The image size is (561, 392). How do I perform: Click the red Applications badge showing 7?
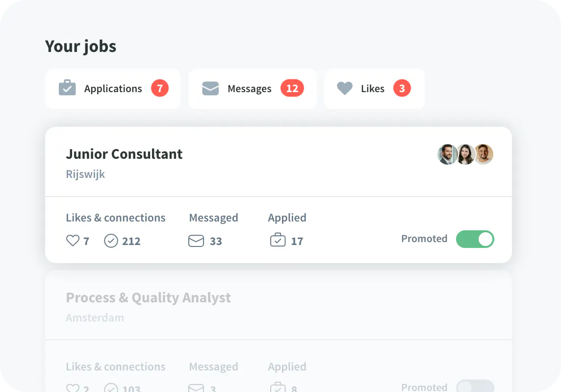160,88
